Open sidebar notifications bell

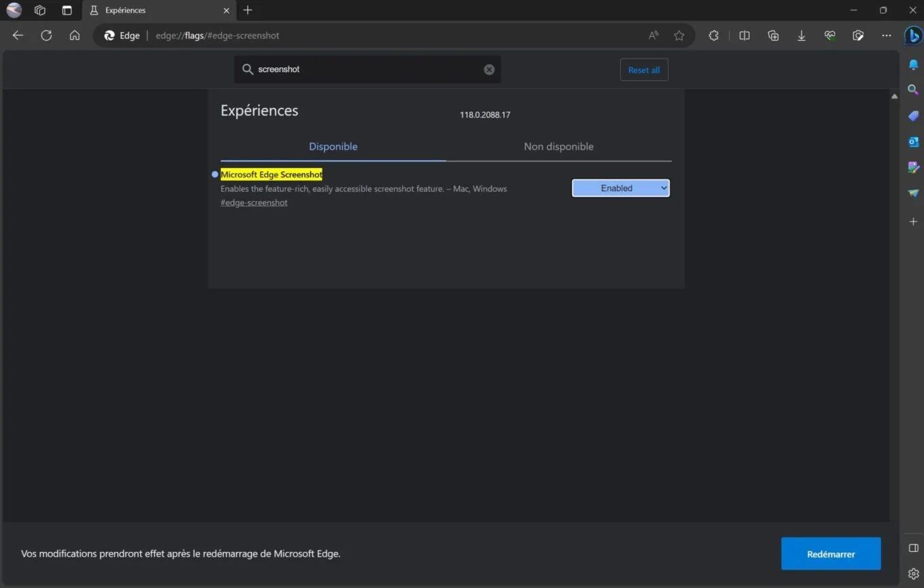(x=914, y=65)
